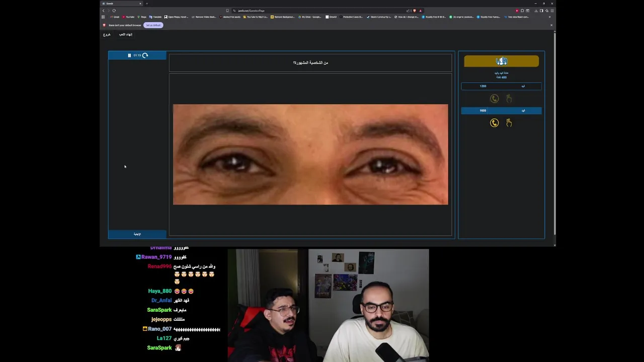Click the points text reading 400

tap(502, 77)
